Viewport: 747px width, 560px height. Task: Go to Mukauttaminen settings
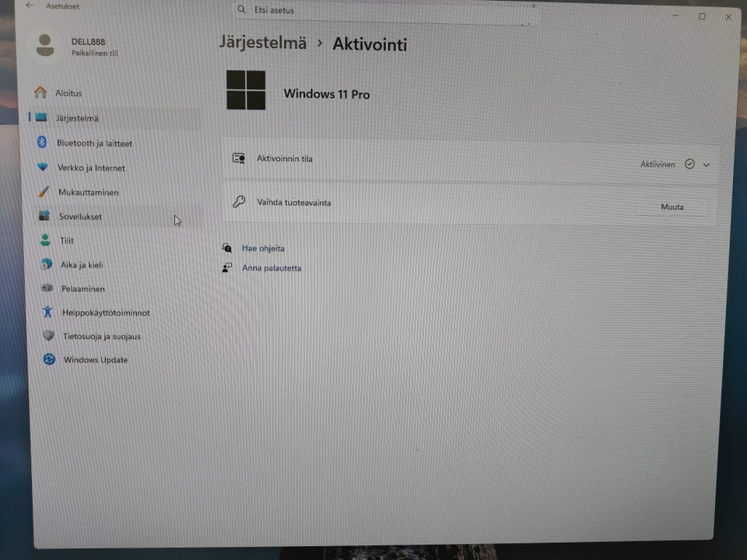(x=117, y=192)
